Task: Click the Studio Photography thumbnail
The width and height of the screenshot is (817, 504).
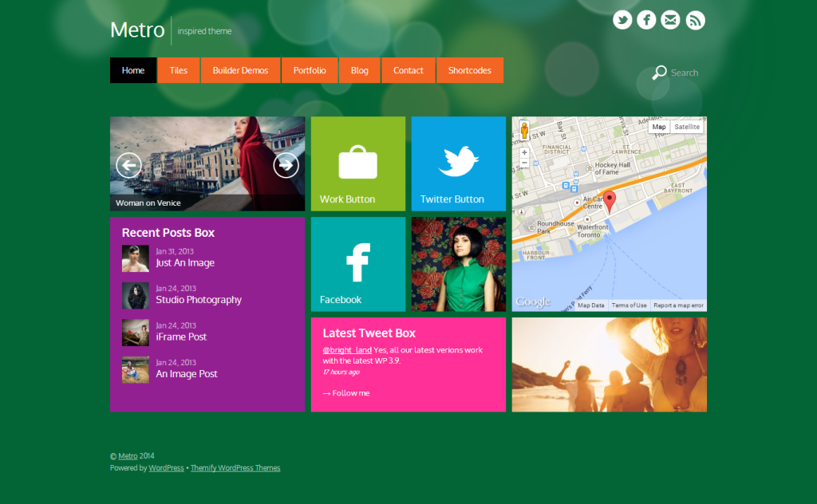Action: (x=136, y=296)
